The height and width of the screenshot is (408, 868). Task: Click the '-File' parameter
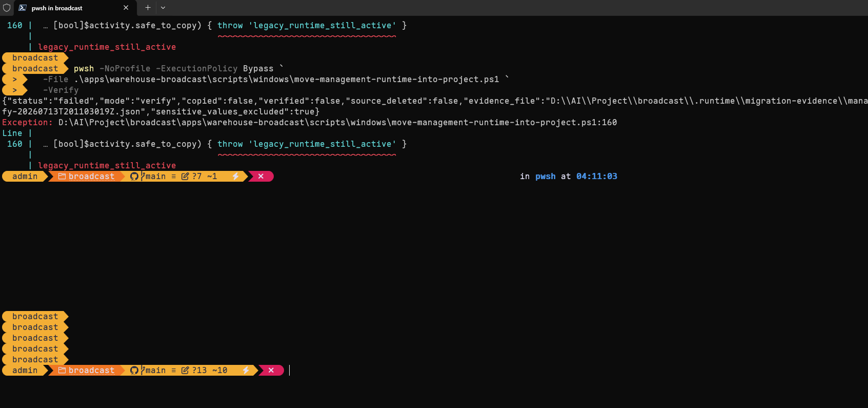click(x=56, y=79)
